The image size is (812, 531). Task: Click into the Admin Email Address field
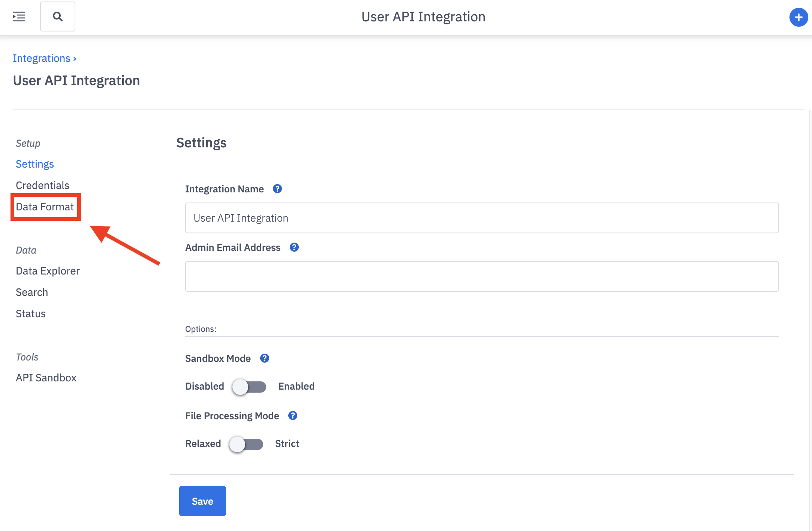point(482,276)
